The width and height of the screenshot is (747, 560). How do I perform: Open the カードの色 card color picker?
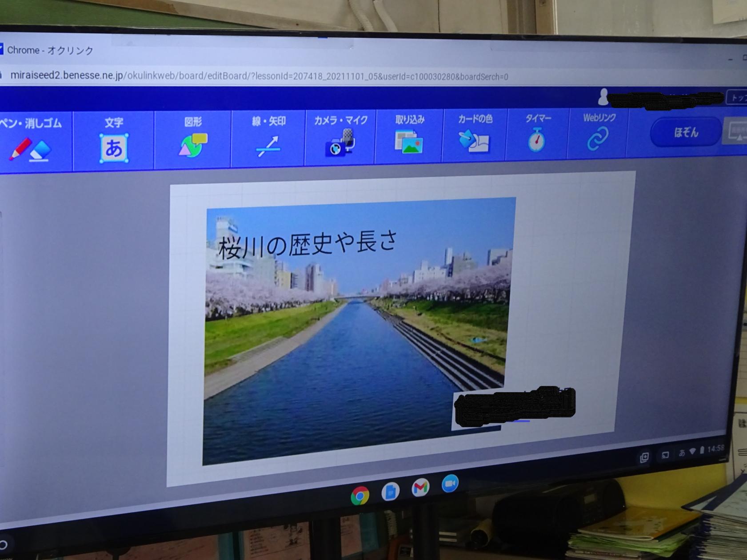pyautogui.click(x=474, y=135)
